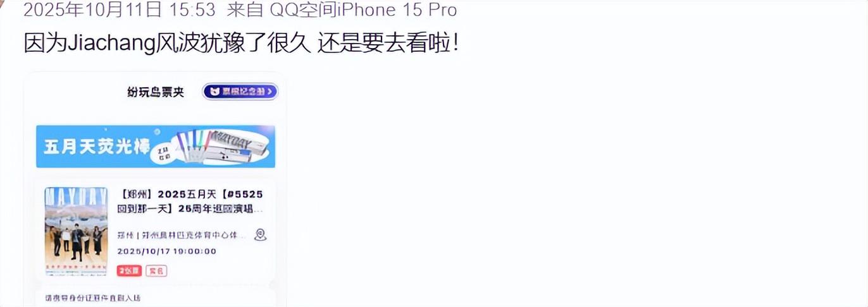Open the 【郑州】2025五月天 concert title

click(x=190, y=202)
